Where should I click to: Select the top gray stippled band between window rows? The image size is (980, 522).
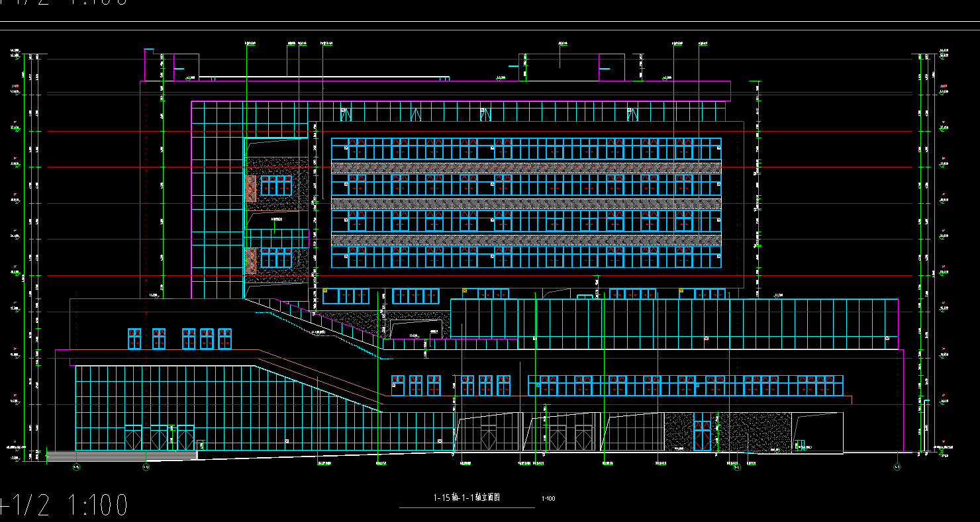526,168
